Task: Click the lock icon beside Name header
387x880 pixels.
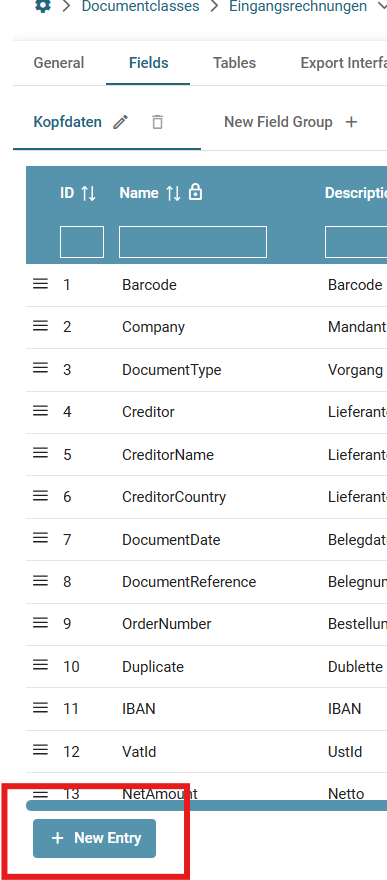Action: 195,192
